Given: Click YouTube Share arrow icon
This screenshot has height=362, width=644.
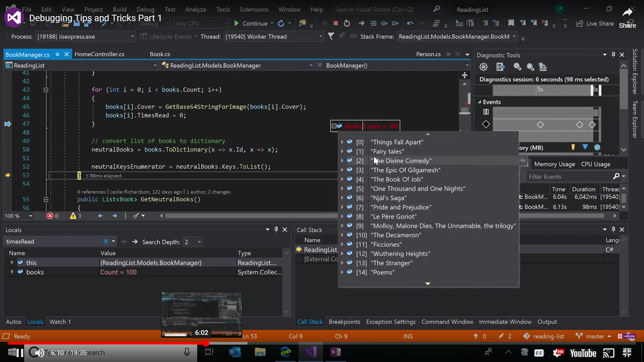Looking at the screenshot, I should coord(627,13).
